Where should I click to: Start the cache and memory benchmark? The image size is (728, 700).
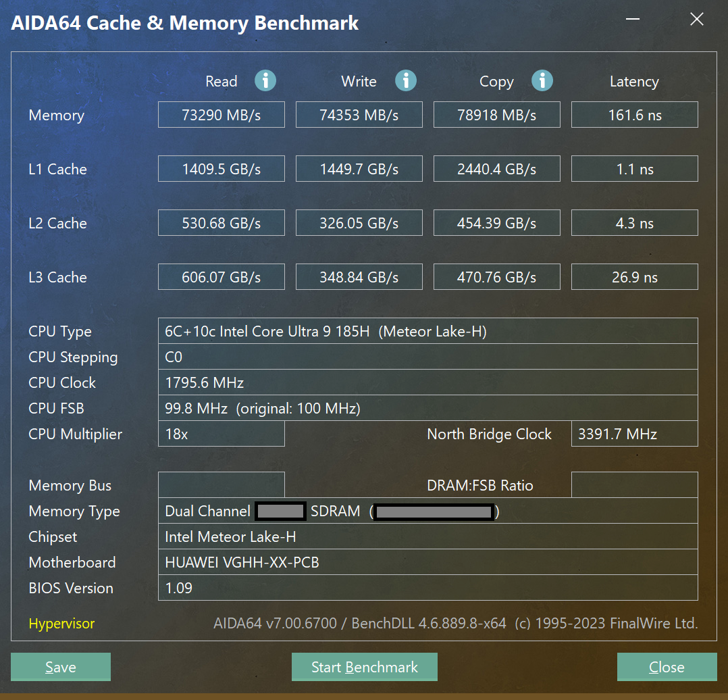(x=364, y=667)
